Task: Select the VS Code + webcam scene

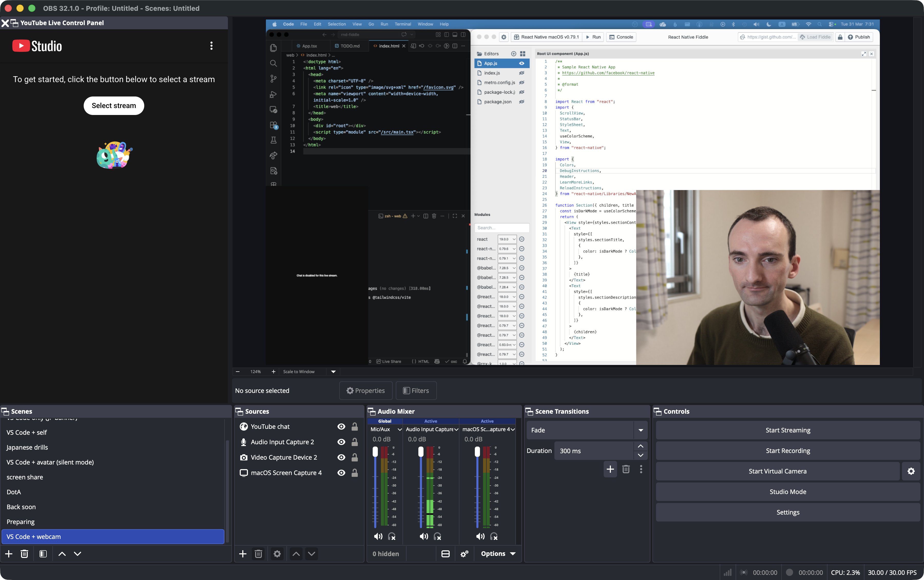Action: (x=113, y=537)
